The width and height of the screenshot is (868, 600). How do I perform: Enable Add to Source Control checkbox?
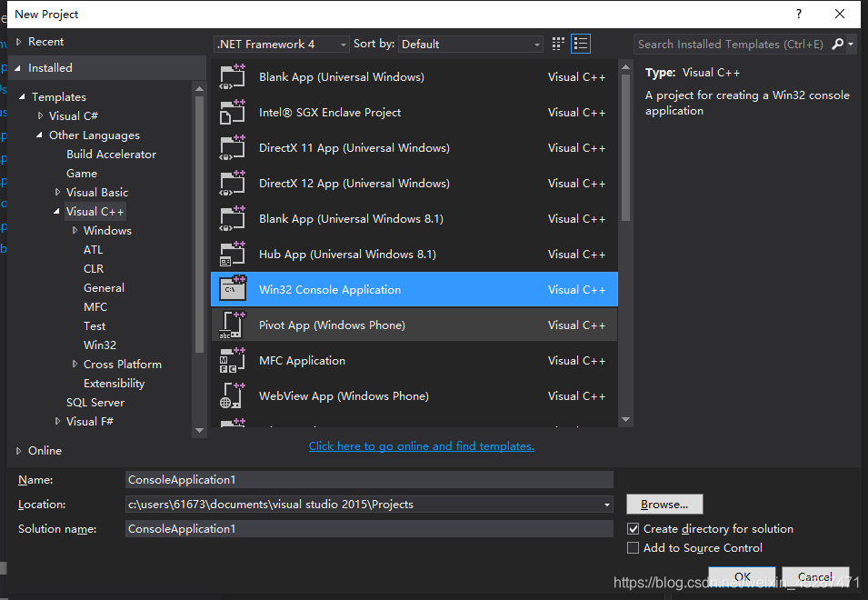click(633, 548)
